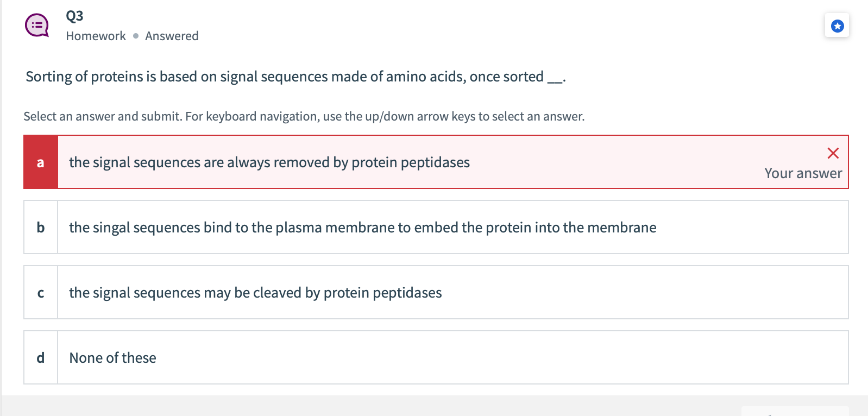Click the blue star inside its rounded square
Viewport: 868px width, 416px height.
coord(837,25)
